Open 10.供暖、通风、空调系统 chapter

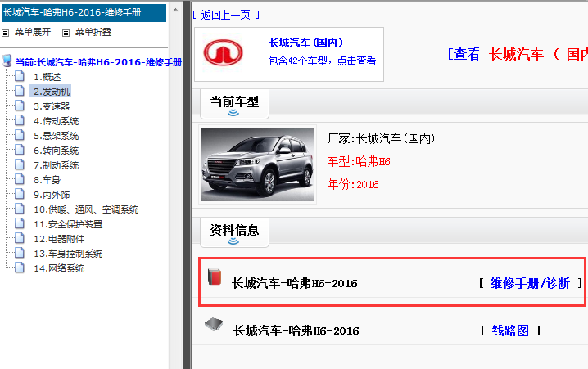86,209
